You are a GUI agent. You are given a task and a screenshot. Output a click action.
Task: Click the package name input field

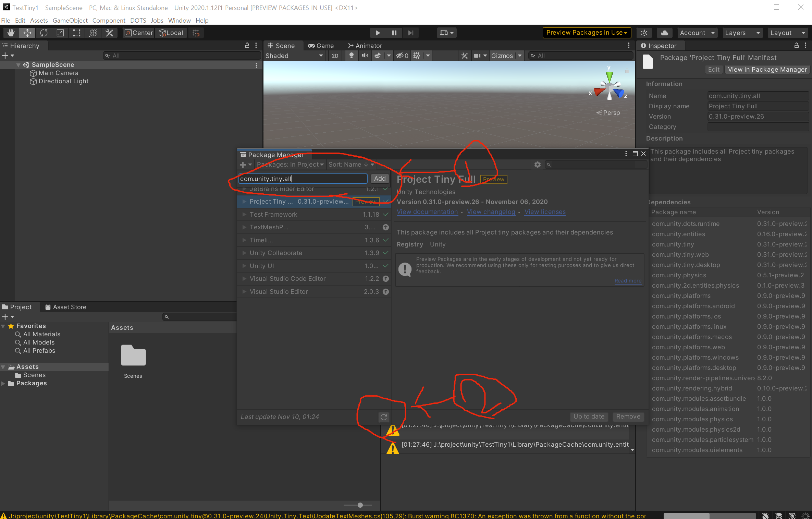[x=303, y=179]
